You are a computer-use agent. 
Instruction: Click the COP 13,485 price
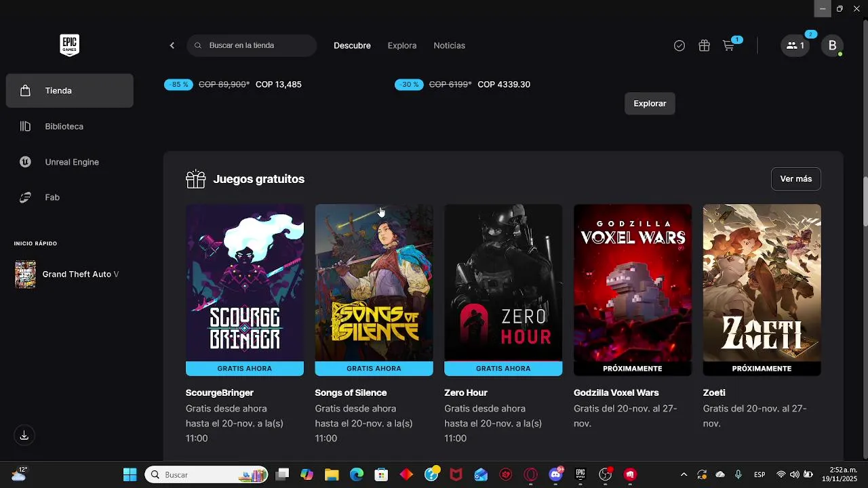click(279, 85)
